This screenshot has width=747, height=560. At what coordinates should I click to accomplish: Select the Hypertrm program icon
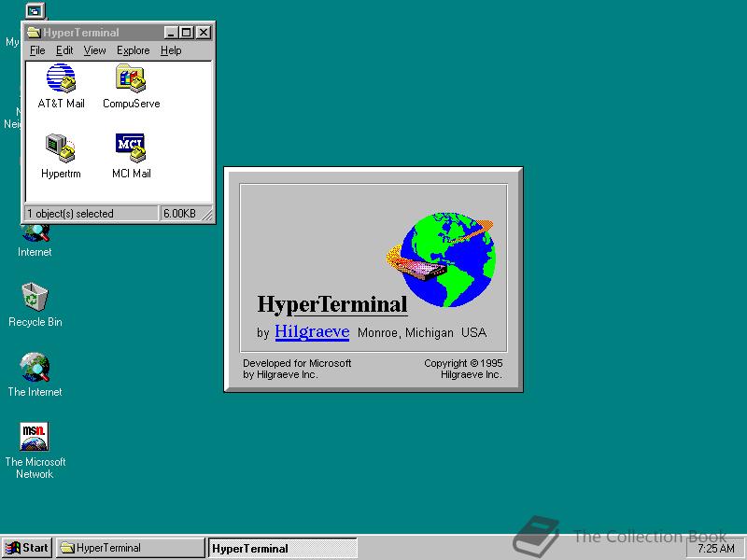[x=61, y=156]
